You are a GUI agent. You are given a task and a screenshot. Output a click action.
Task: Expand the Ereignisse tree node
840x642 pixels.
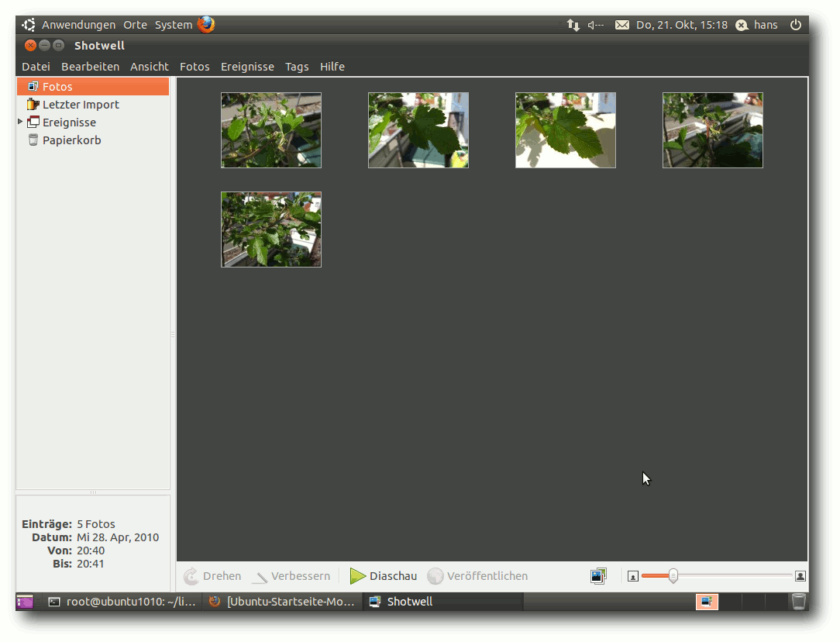point(20,122)
